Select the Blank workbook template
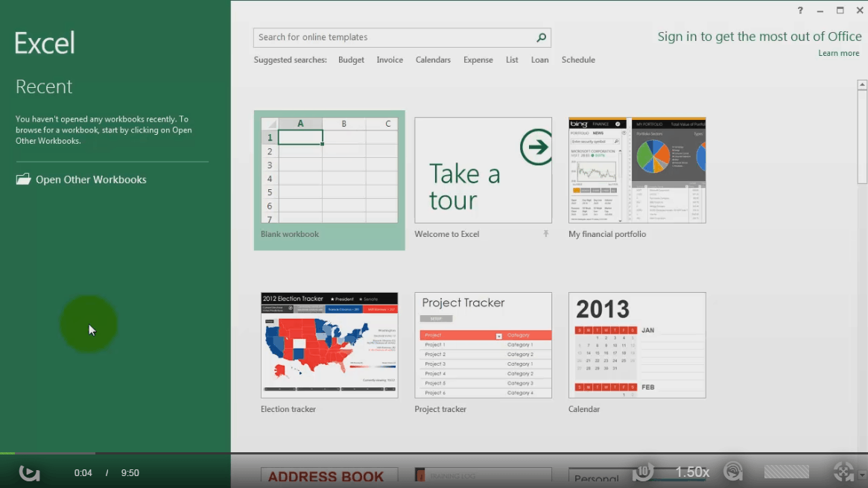Viewport: 868px width, 488px height. click(x=329, y=180)
